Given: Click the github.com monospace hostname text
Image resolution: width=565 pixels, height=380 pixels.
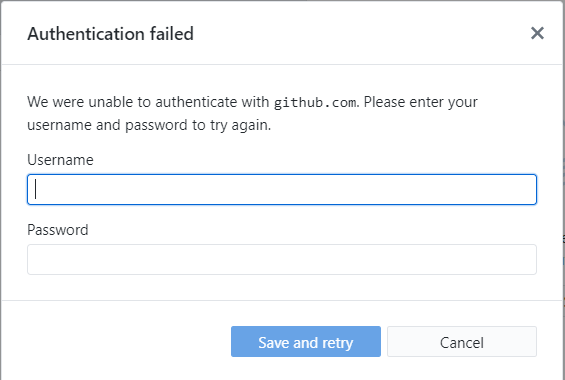Looking at the screenshot, I should 315,102.
